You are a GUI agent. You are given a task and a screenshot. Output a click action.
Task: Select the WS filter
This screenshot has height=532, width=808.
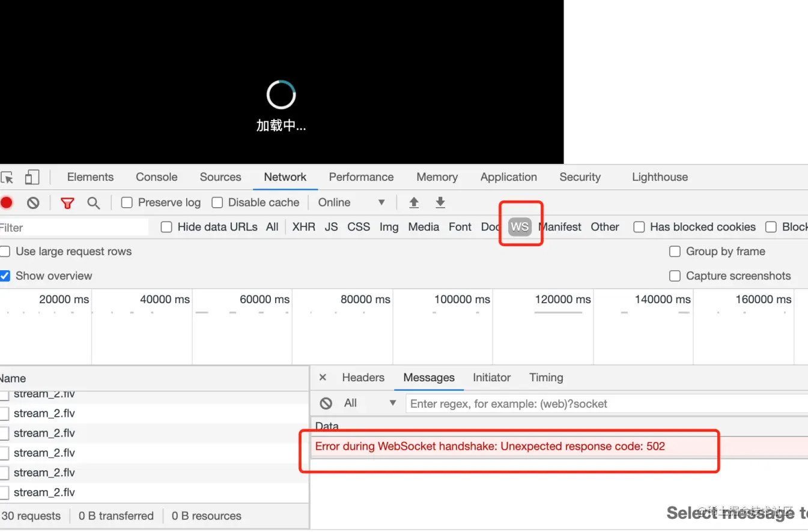coord(520,227)
